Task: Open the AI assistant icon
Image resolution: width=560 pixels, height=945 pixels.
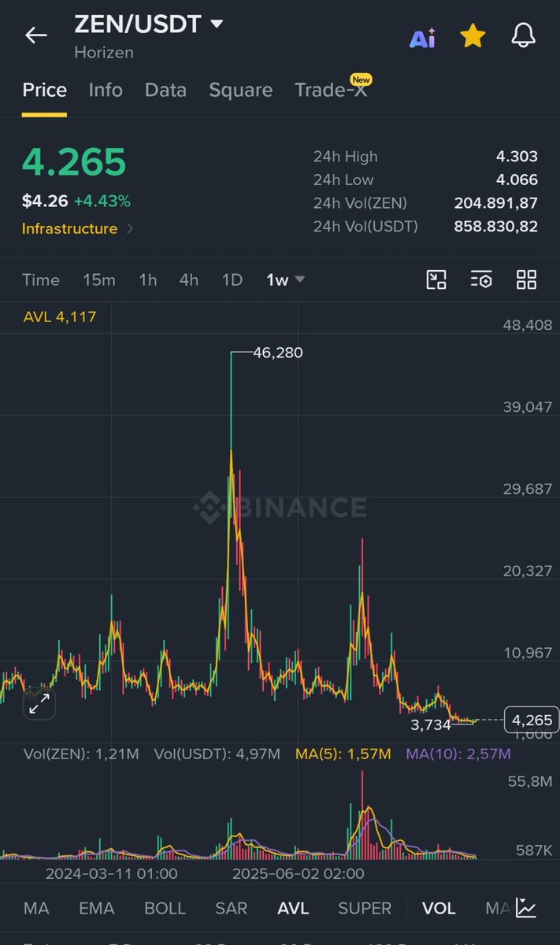Action: click(x=422, y=38)
